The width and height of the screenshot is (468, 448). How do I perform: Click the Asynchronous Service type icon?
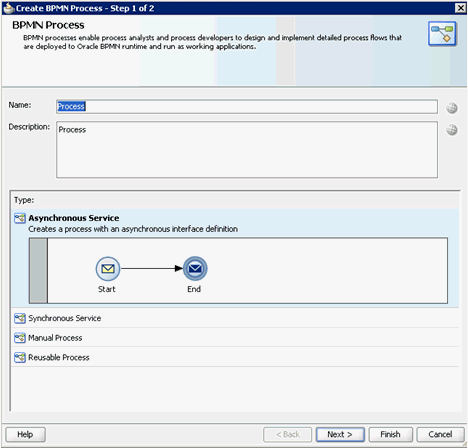point(20,218)
